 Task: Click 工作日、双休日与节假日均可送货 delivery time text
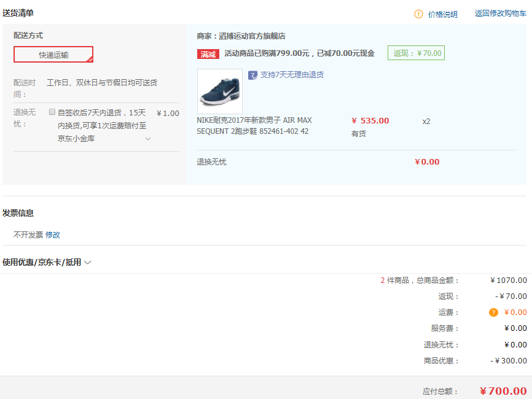click(x=102, y=83)
